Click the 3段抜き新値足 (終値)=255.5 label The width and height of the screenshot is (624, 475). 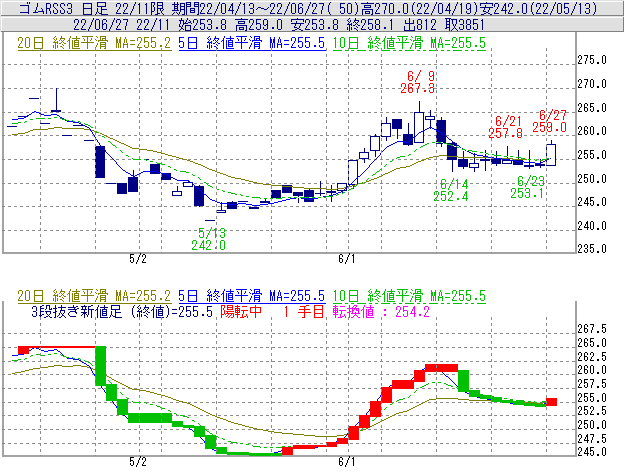[x=122, y=311]
